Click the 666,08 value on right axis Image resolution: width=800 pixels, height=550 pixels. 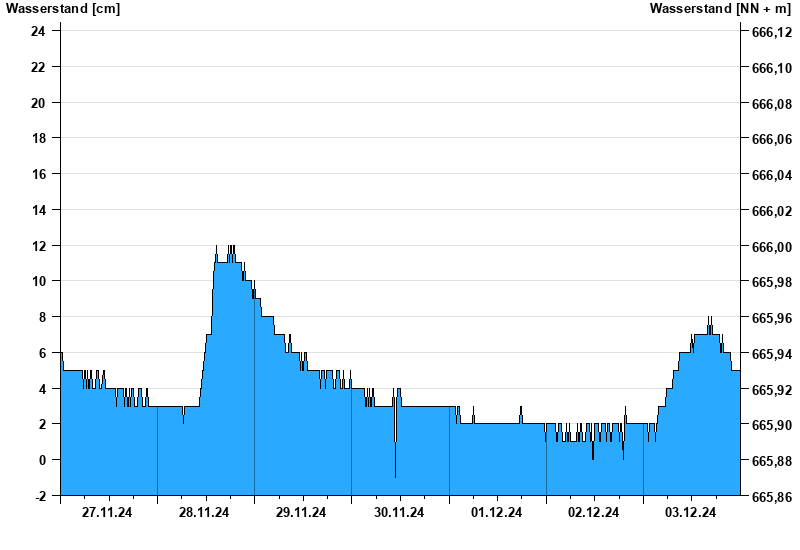(x=772, y=104)
